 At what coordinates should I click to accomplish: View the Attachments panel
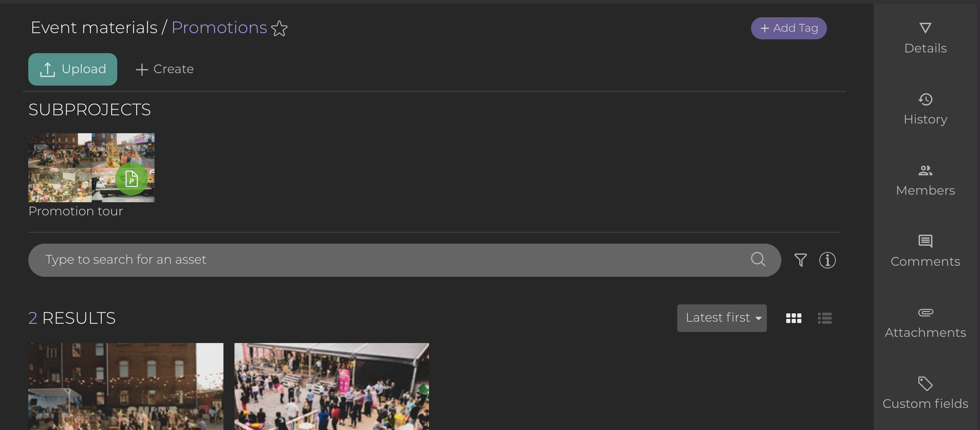click(925, 322)
